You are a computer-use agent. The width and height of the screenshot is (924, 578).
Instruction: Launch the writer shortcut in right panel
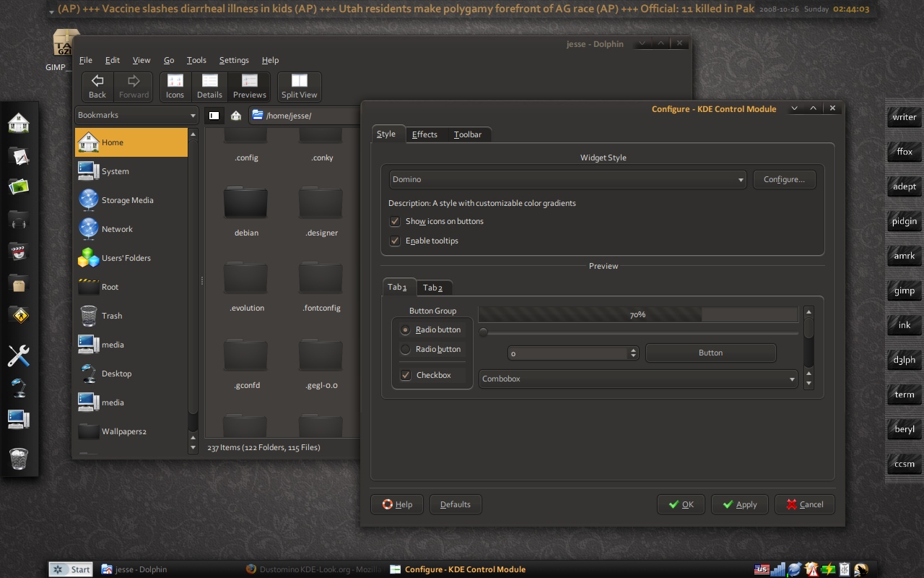point(905,117)
